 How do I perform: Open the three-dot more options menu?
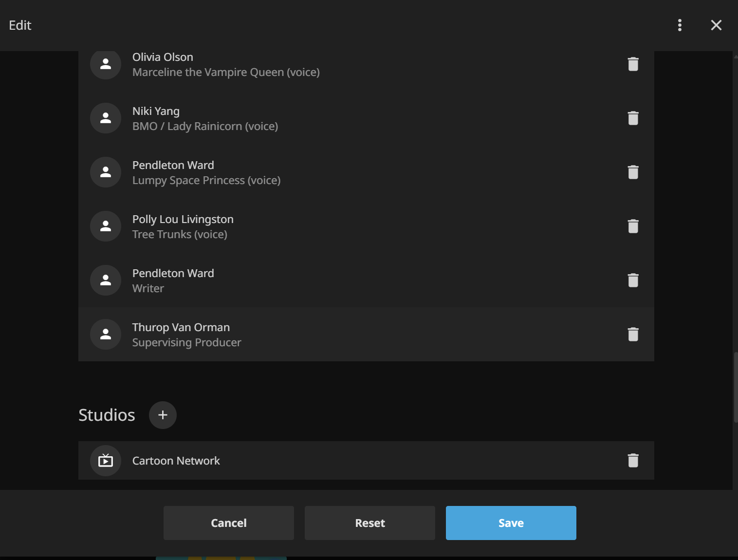(x=680, y=25)
